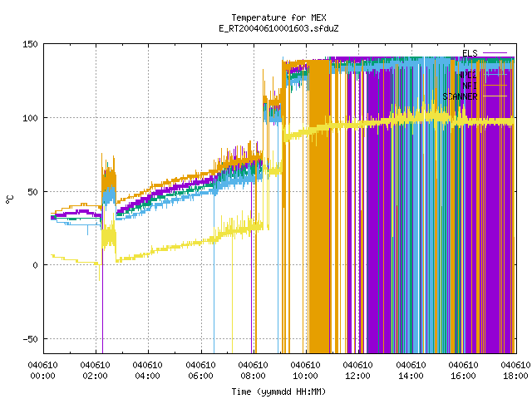Click the orange NFI legend line sample
532x399 pixels.
click(495, 85)
